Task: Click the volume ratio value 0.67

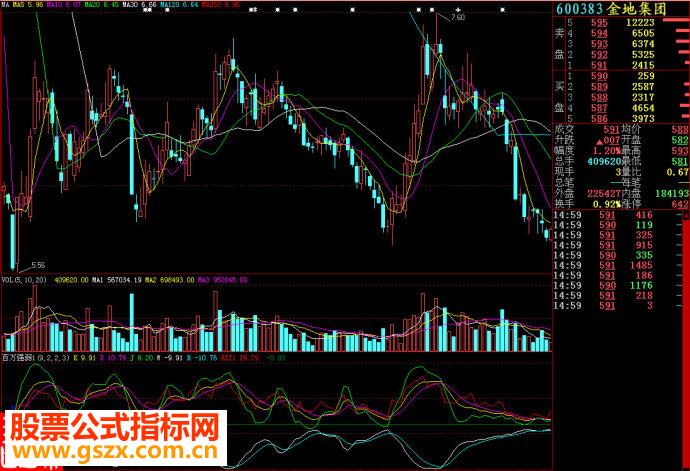Action: point(677,172)
